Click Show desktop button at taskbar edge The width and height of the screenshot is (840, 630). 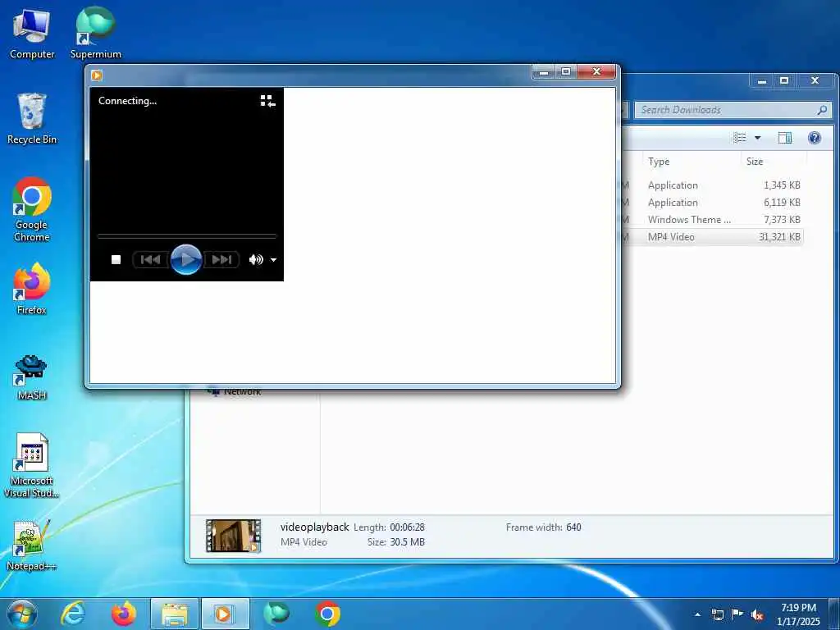[x=834, y=614]
